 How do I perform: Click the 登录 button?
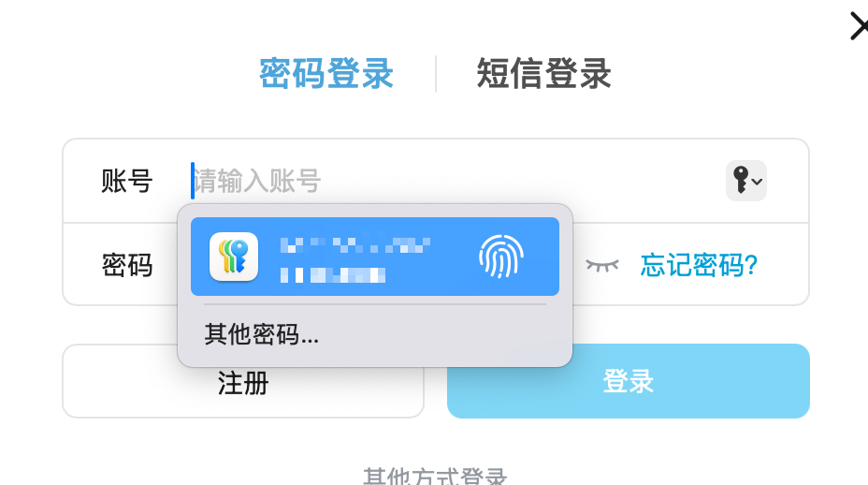click(629, 381)
